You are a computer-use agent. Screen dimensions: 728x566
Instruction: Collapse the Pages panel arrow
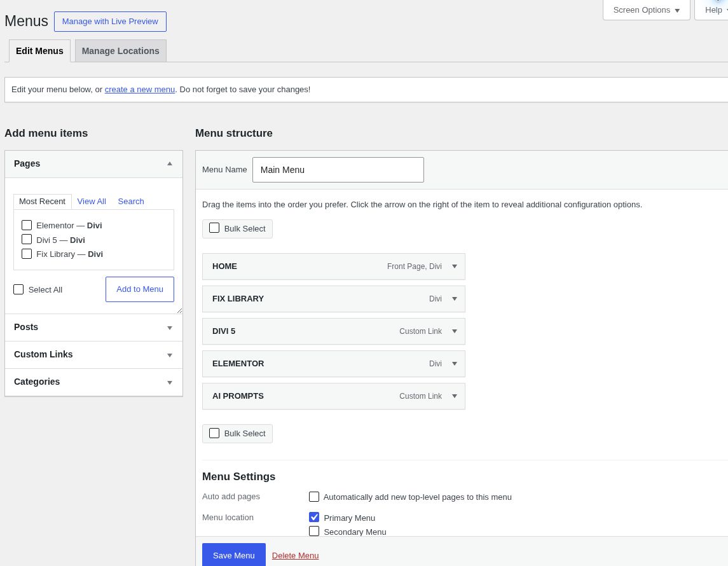[x=170, y=163]
